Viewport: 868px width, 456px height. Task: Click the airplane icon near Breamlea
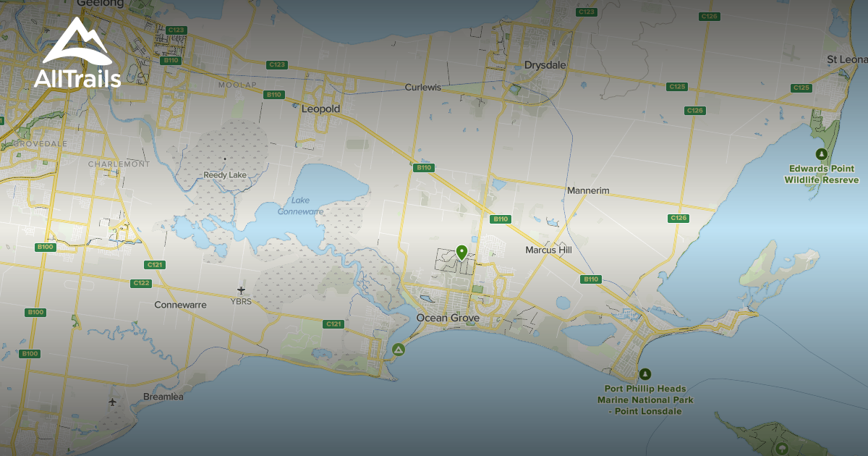[112, 402]
